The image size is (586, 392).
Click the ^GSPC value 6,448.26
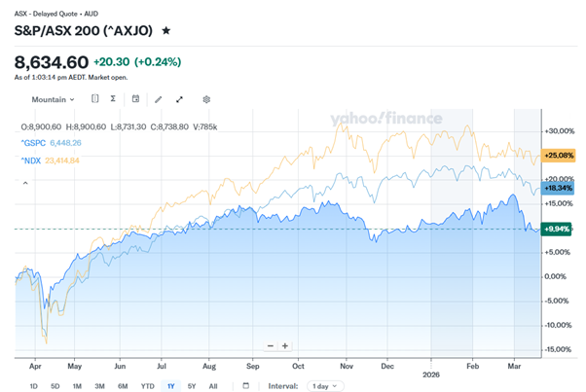65,143
